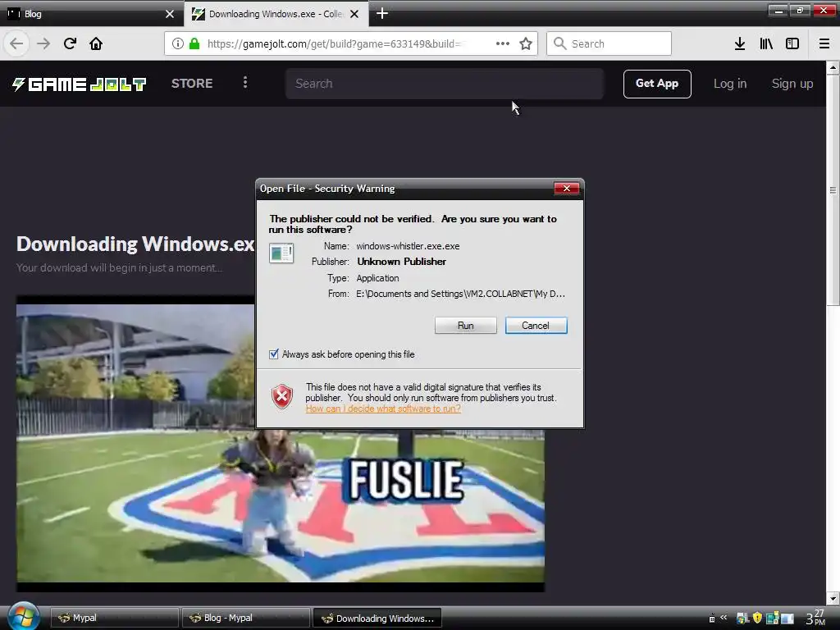Click the remote control tray icon
The width and height of the screenshot is (840, 630).
[x=712, y=619]
